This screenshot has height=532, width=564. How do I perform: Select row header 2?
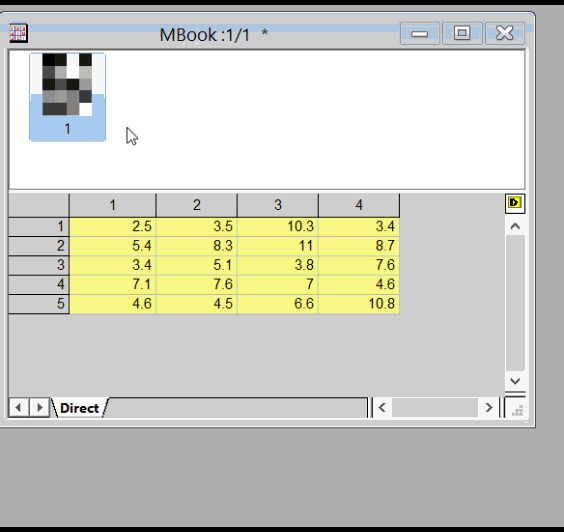point(39,246)
